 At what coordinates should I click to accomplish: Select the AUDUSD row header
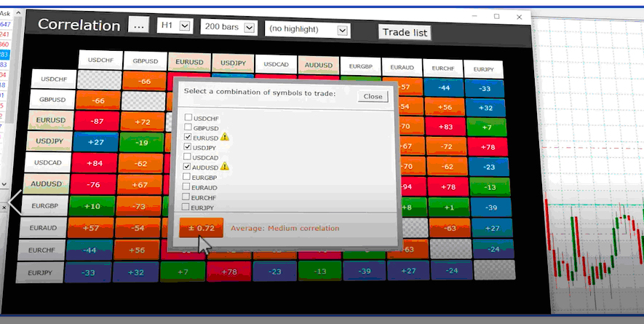pos(46,183)
